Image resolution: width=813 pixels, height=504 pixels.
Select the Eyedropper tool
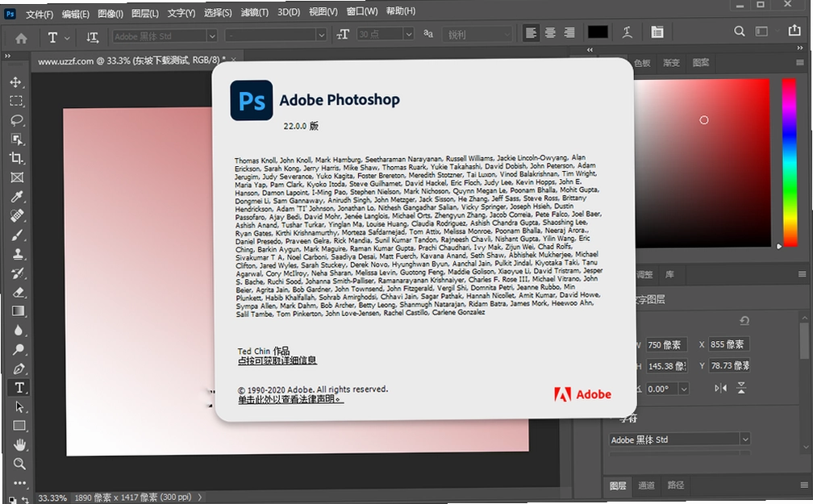(17, 197)
